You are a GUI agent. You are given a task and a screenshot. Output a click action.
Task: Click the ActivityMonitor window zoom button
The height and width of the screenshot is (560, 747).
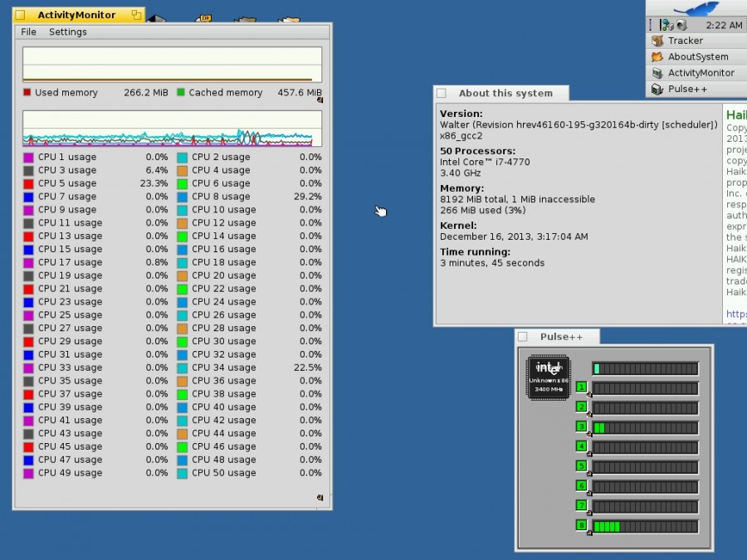pos(135,15)
